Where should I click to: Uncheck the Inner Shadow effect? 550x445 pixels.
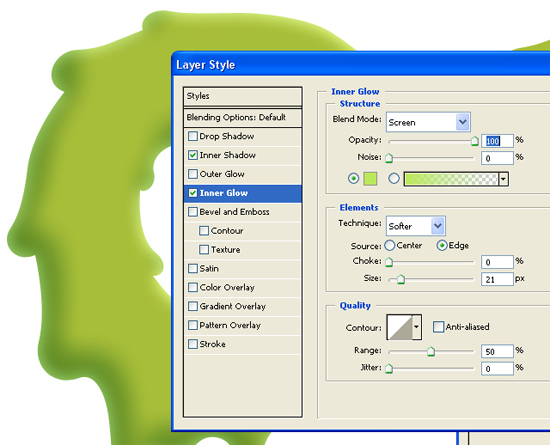193,155
